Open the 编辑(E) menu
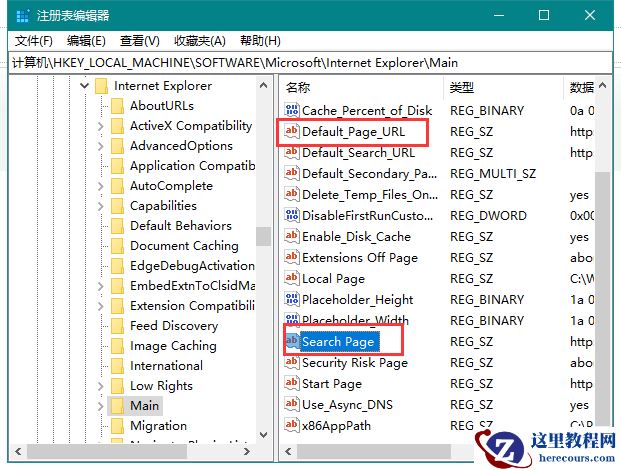The height and width of the screenshot is (470, 621). (x=86, y=40)
